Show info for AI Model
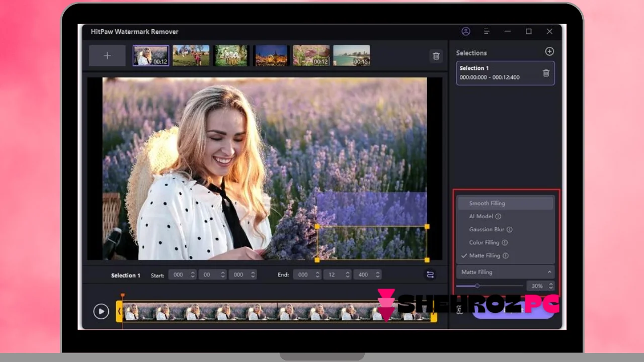Screen dimensions: 644x362 pyautogui.click(x=498, y=216)
